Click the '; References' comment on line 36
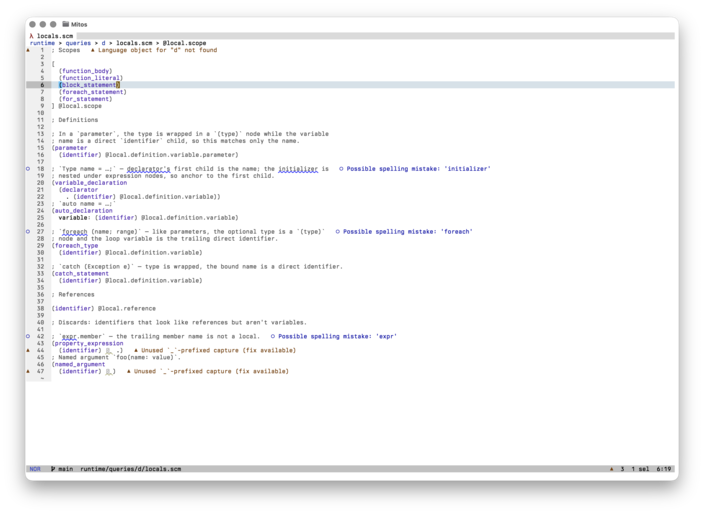This screenshot has width=704, height=514. (x=73, y=294)
